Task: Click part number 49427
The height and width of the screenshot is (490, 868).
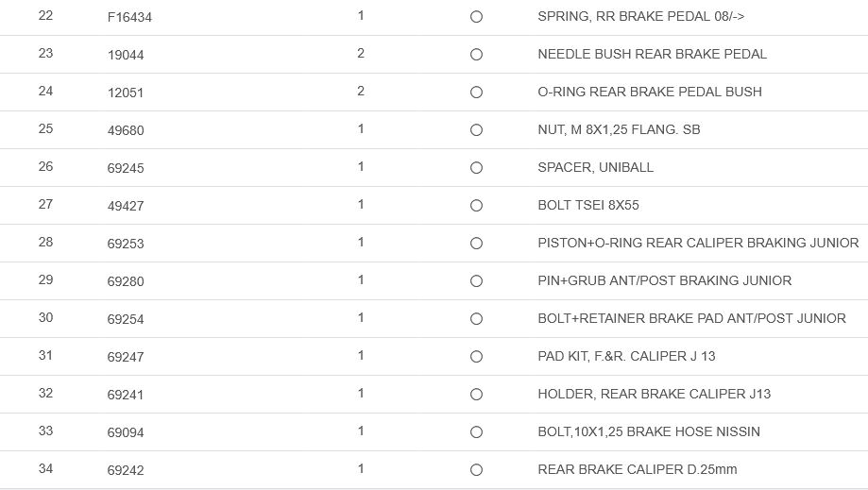Action: tap(126, 206)
